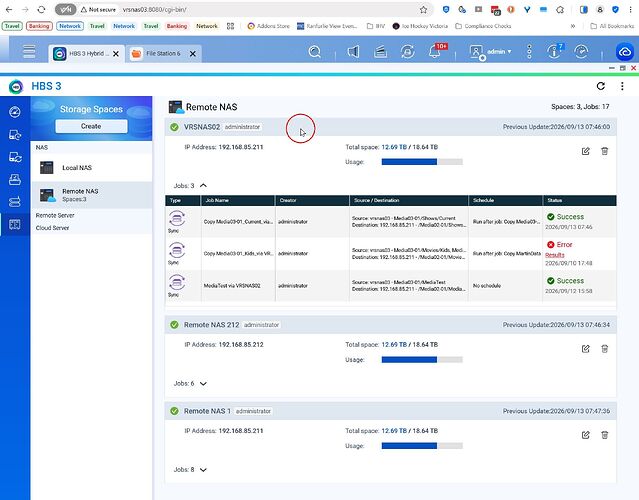Refresh the HBS 3 window
Viewport: 639px width, 500px height.
[x=601, y=86]
